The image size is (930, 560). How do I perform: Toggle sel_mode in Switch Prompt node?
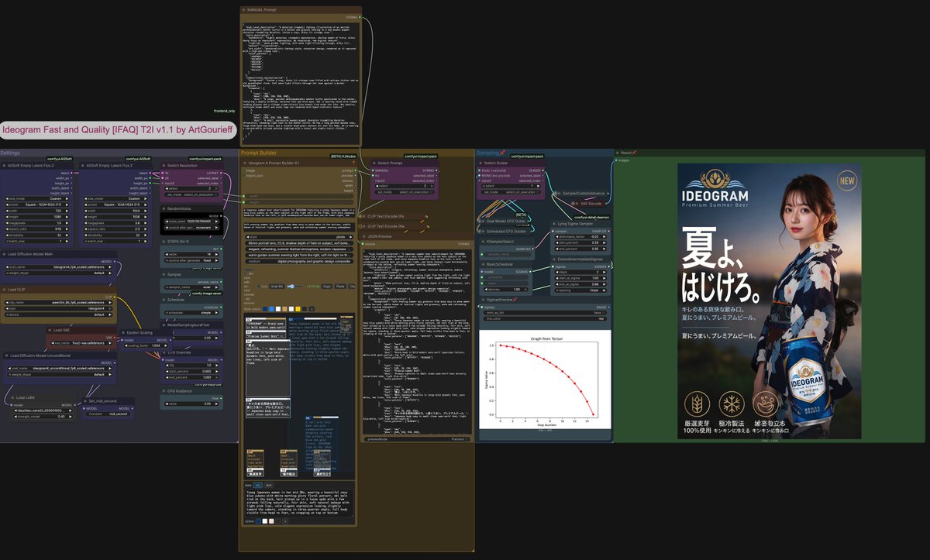(x=403, y=192)
